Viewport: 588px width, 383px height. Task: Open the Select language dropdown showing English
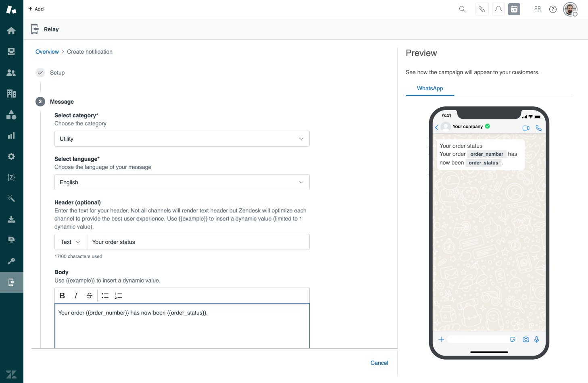[182, 182]
